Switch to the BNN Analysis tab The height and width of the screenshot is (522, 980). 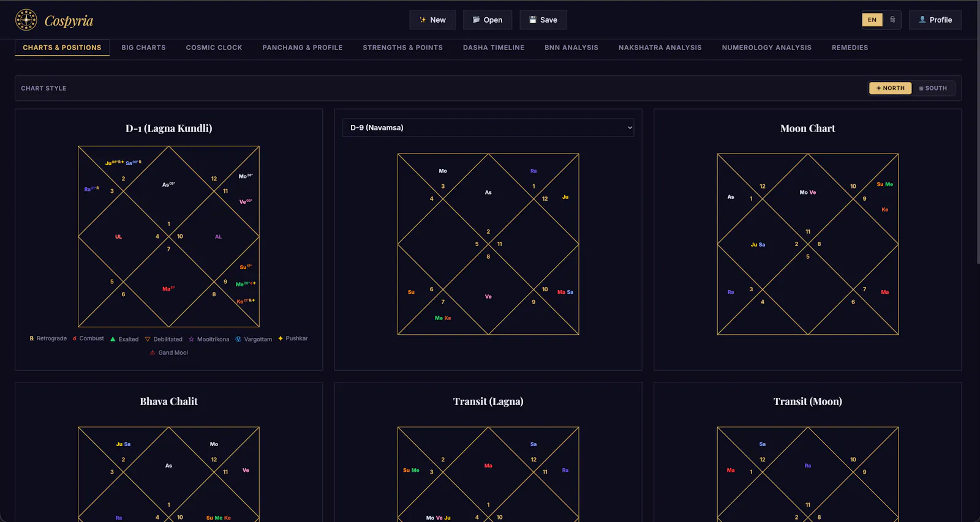(571, 48)
